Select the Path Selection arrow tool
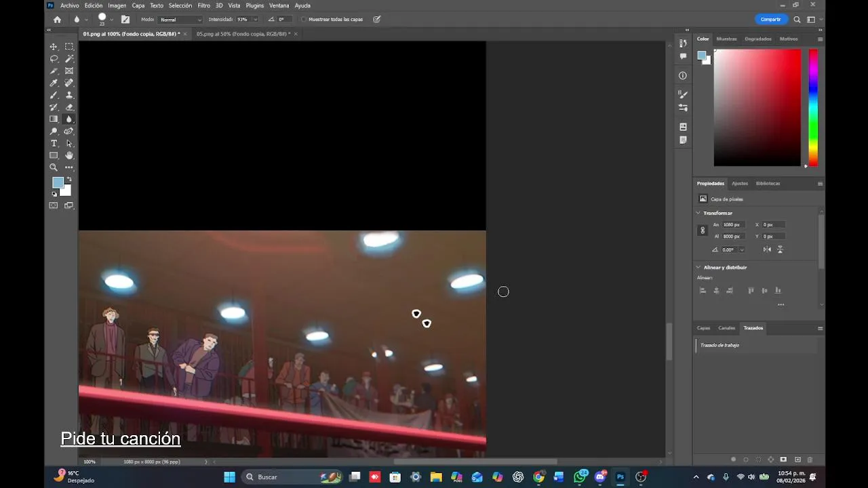 69,144
